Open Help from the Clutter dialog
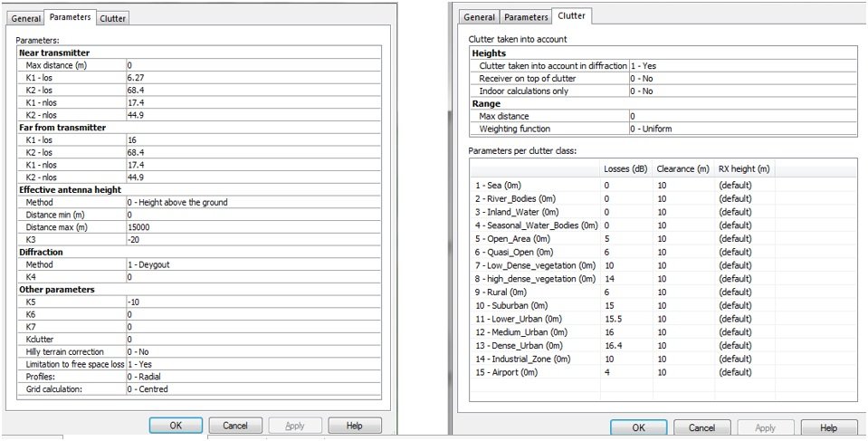The width and height of the screenshot is (868, 441). click(827, 427)
